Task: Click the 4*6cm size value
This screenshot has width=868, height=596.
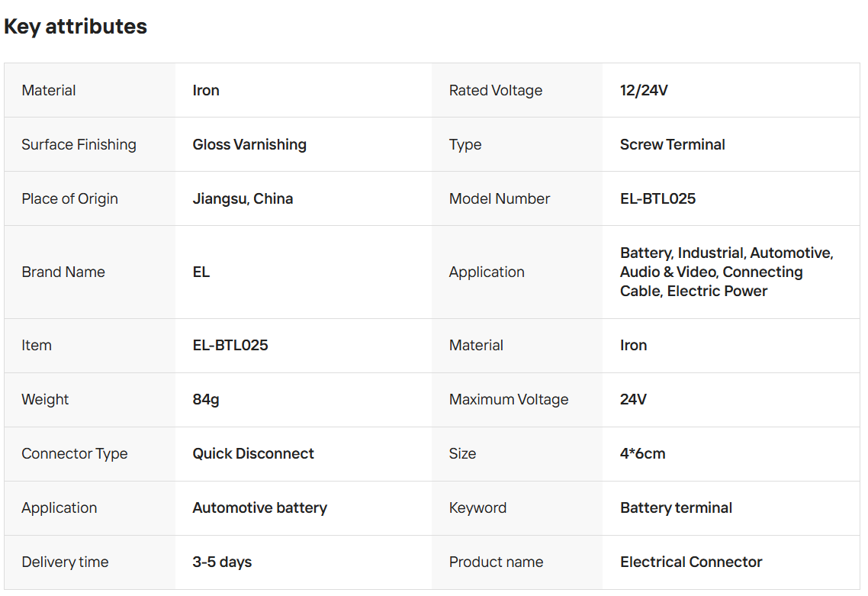Action: pos(642,454)
